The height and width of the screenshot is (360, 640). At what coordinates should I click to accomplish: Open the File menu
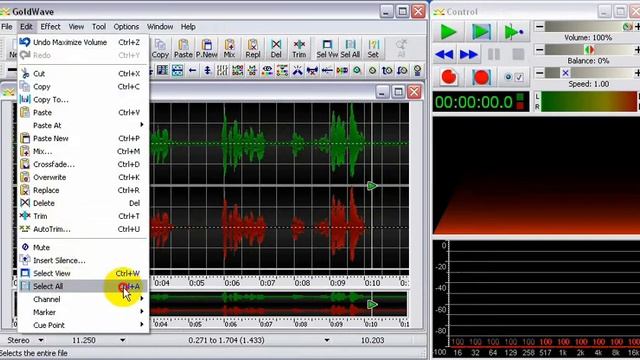click(x=7, y=27)
